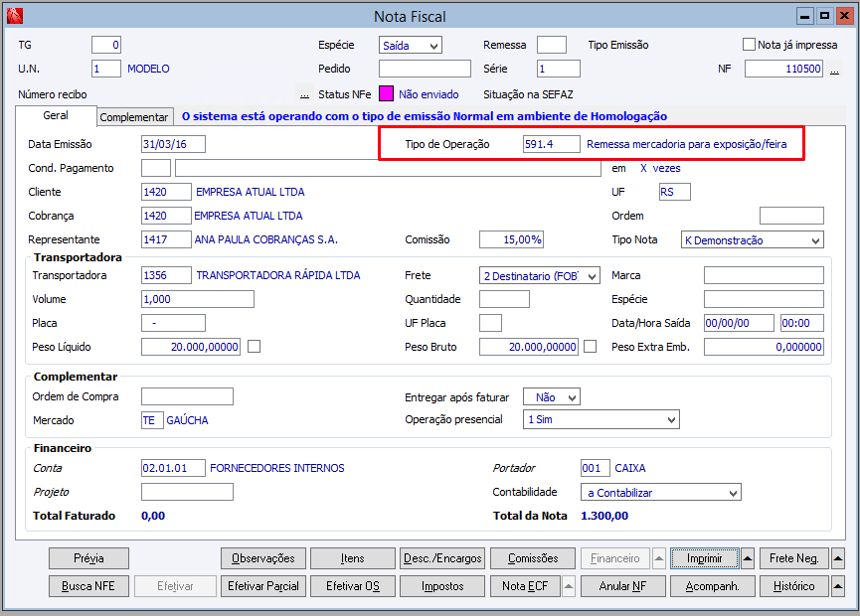
Task: Open the Impostos button
Action: point(442,586)
